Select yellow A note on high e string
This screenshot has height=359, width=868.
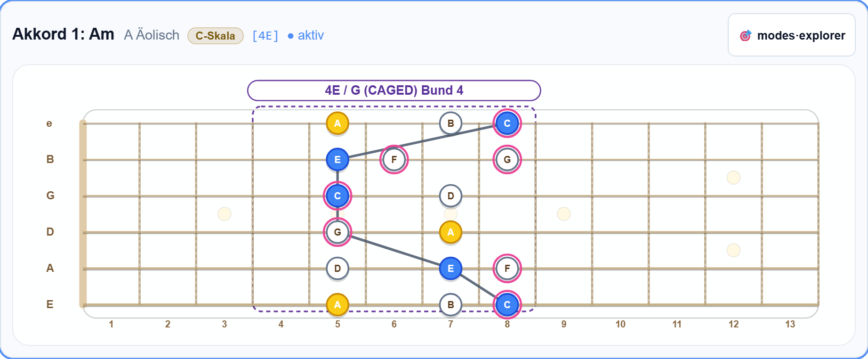338,123
